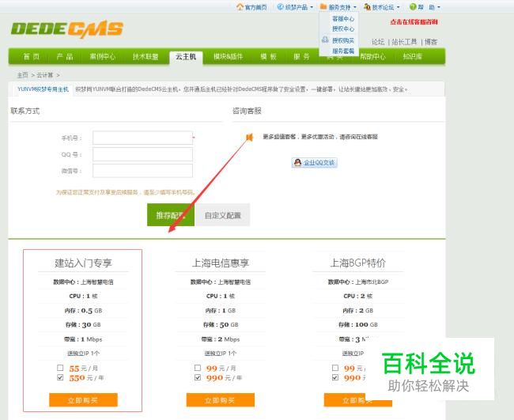The image size is (514, 420).
Task: Select the 云主机 nav tab
Action: click(186, 57)
